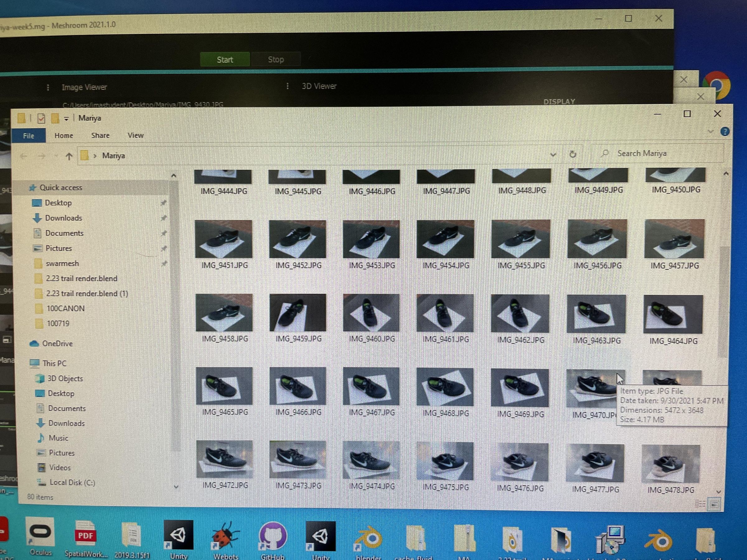Expand the Quick Access Toolbar customization menu
This screenshot has height=560, width=747.
[66, 119]
